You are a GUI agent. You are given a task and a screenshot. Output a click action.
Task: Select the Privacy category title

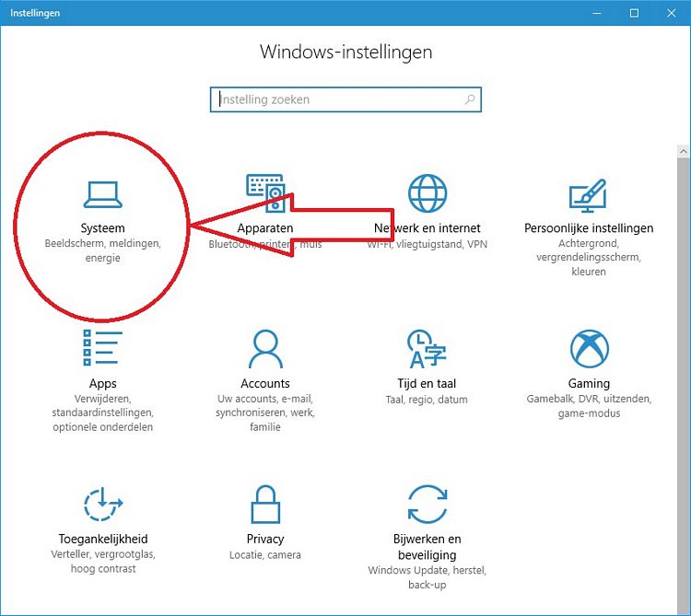tap(265, 539)
